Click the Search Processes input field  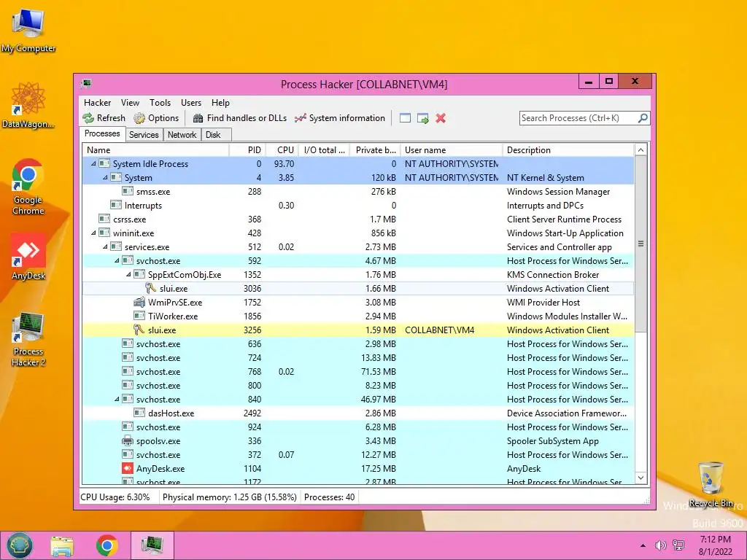click(x=578, y=117)
